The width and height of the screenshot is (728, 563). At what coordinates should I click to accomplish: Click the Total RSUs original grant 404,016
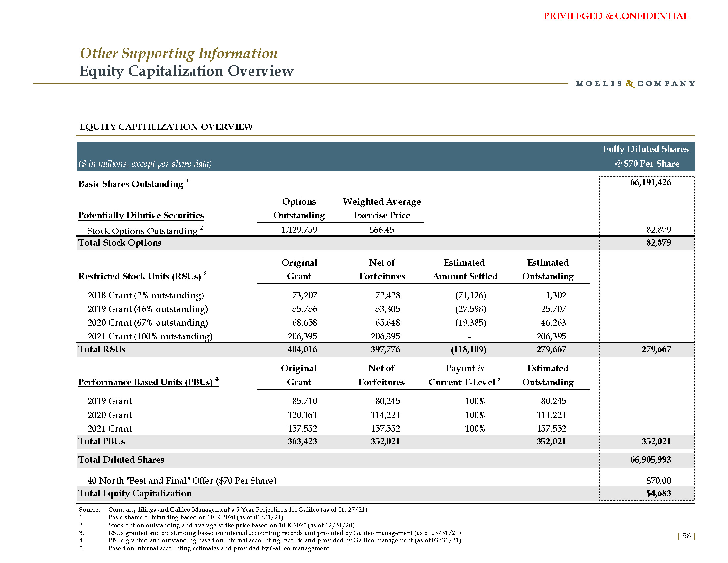tap(302, 349)
